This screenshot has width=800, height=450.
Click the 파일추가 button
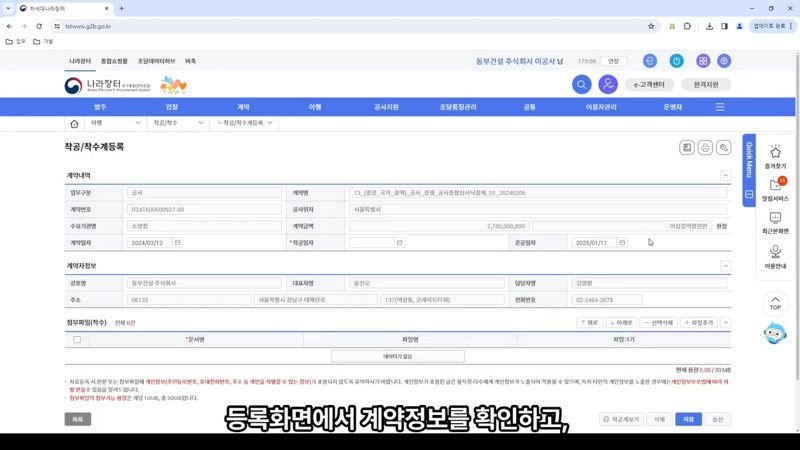pyautogui.click(x=699, y=322)
